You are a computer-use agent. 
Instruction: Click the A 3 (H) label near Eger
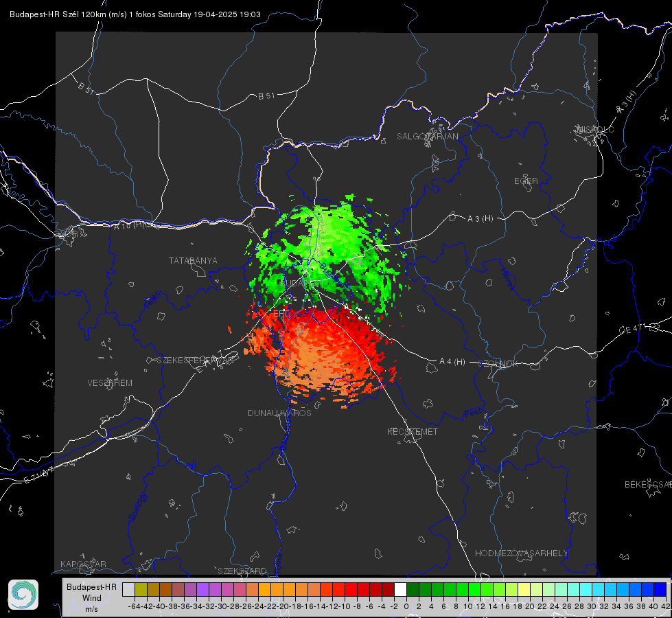click(480, 219)
